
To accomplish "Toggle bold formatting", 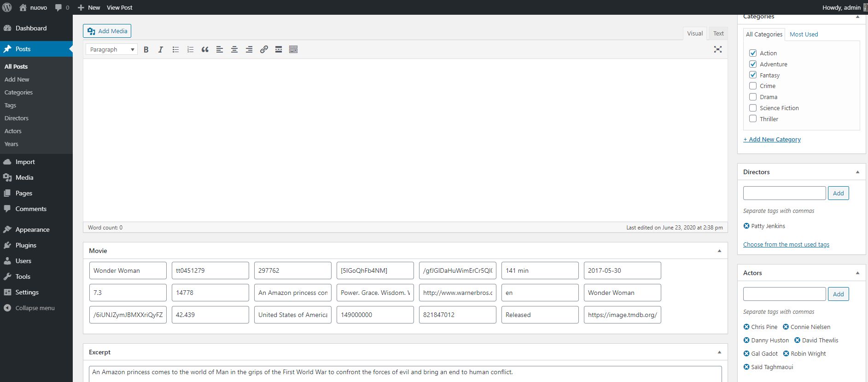I will pos(146,49).
